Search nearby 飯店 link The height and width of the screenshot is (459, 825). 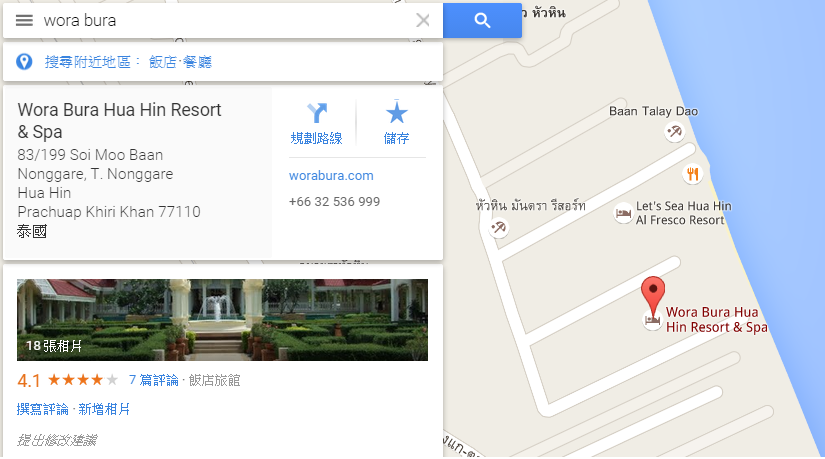pos(163,62)
